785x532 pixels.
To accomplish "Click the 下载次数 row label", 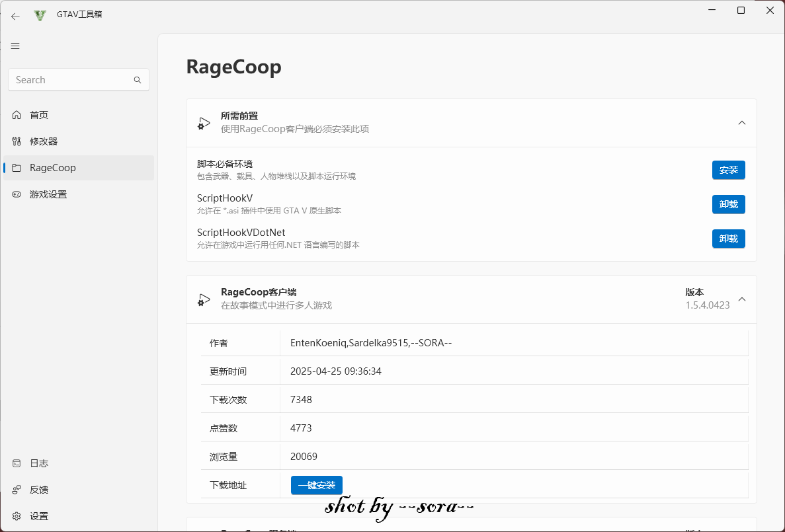I will click(x=227, y=400).
